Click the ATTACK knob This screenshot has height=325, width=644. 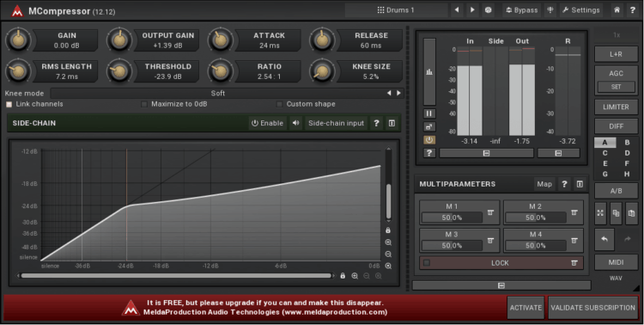pos(221,40)
